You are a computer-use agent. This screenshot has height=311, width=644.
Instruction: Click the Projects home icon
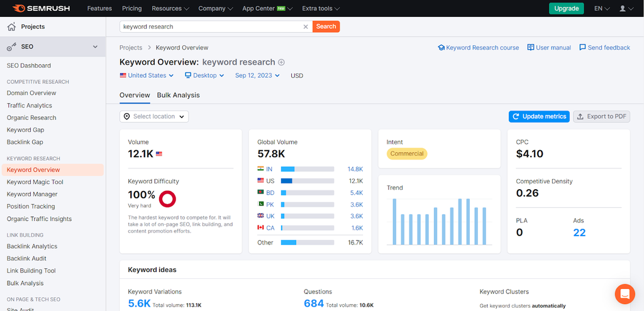click(x=11, y=27)
